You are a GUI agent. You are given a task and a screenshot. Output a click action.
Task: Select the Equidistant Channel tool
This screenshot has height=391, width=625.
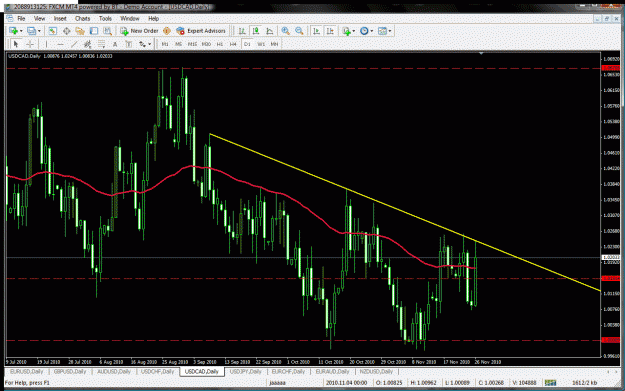click(87, 44)
